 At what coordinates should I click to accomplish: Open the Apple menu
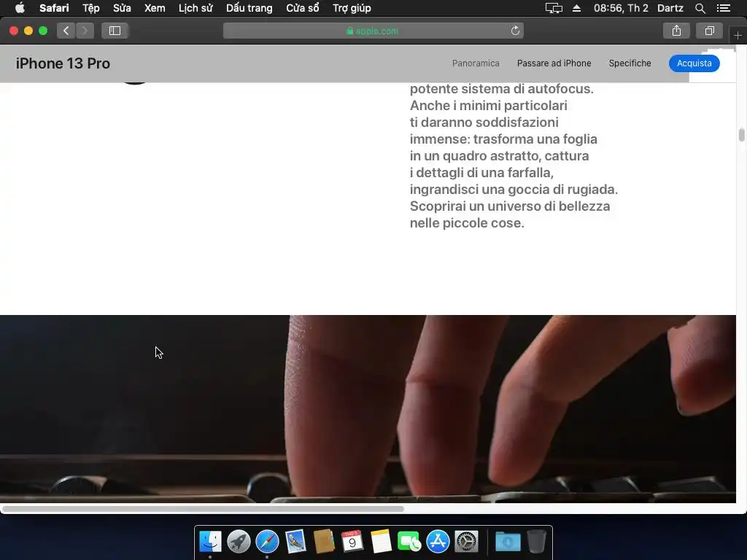pyautogui.click(x=20, y=8)
